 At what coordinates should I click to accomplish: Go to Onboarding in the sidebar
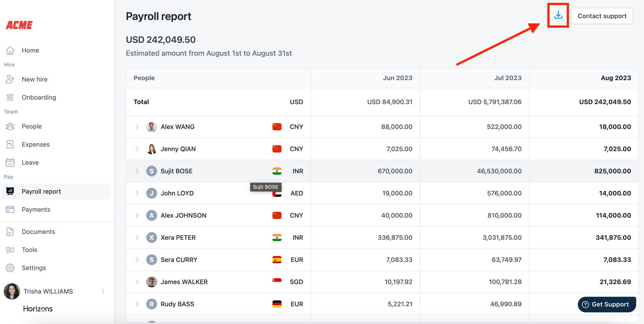39,97
